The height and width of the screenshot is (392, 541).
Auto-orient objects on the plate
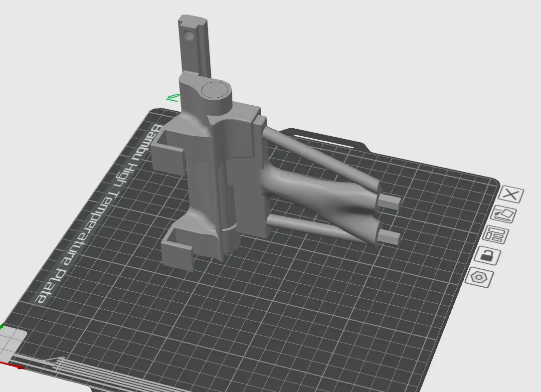coord(504,214)
